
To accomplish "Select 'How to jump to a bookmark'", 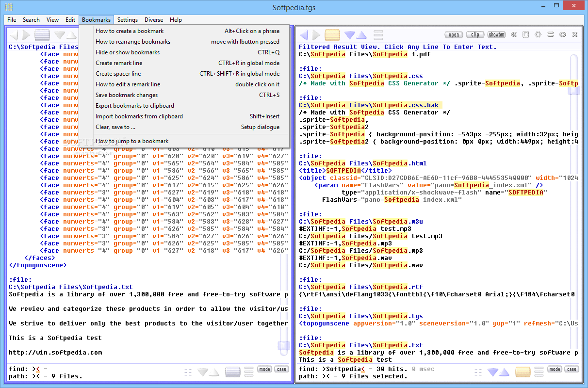I will click(184, 141).
